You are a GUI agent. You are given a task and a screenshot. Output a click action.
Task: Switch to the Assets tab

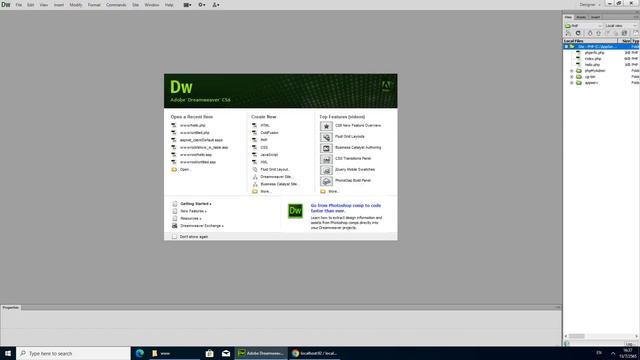(581, 17)
